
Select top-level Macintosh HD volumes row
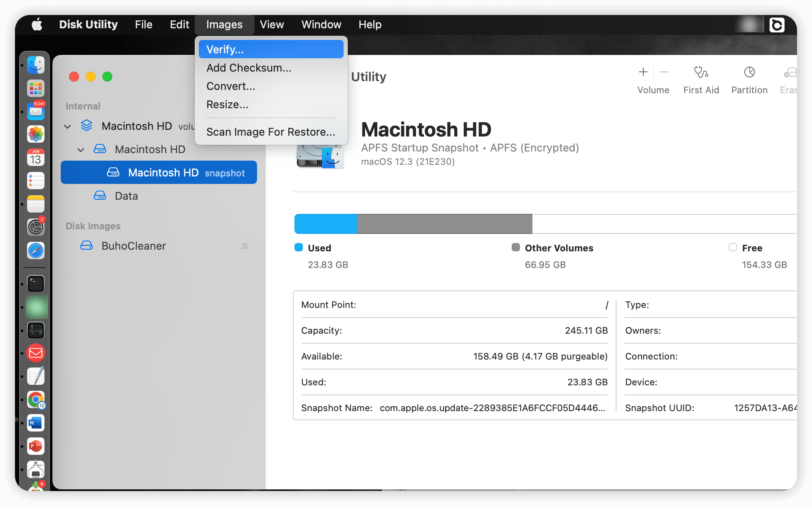click(129, 126)
